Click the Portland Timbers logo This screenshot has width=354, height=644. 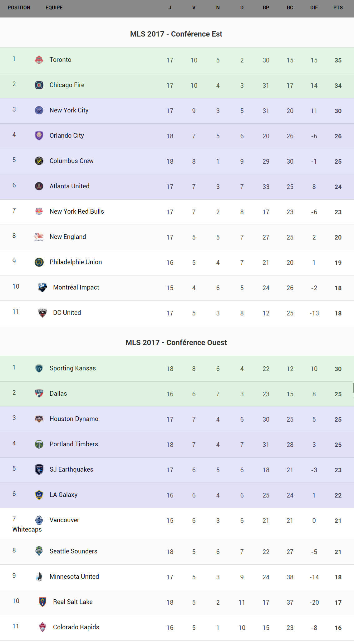coord(39,444)
